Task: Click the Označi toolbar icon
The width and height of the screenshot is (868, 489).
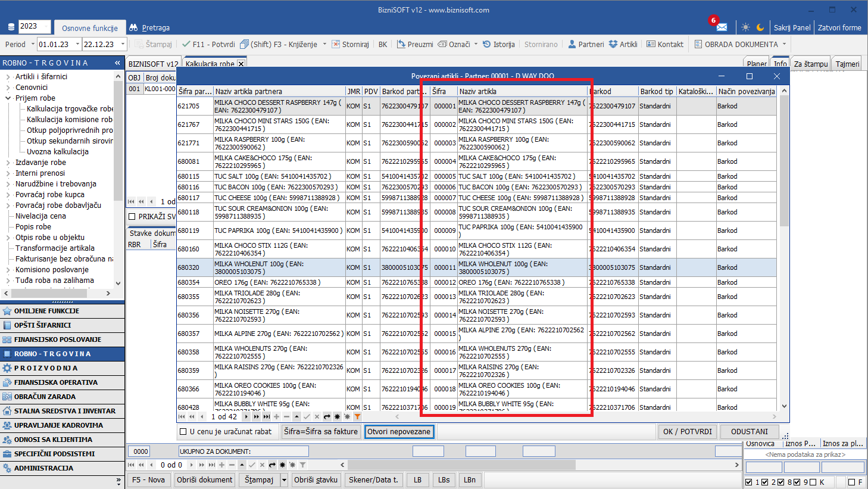Action: point(442,44)
